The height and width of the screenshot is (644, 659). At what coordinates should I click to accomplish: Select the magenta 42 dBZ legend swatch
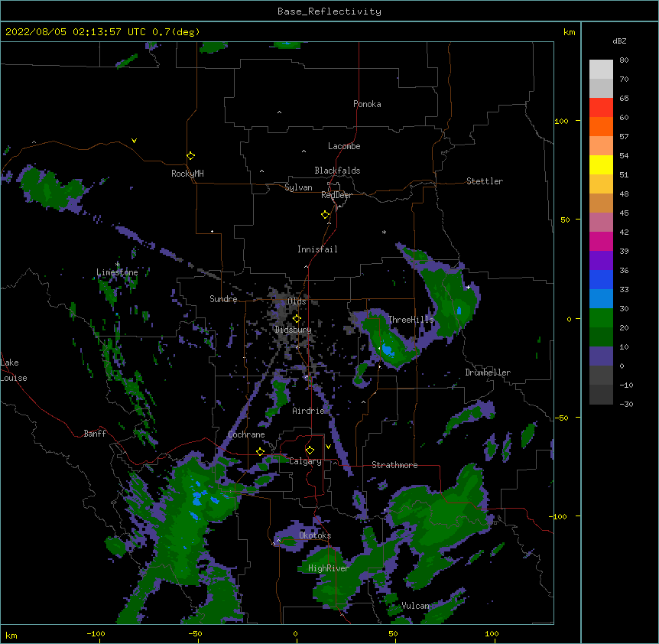(601, 241)
